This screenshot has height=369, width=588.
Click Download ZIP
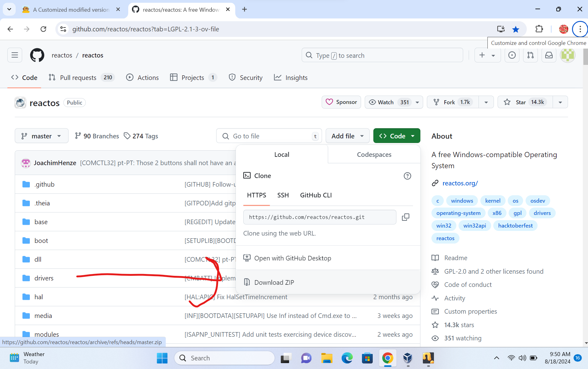click(x=328, y=282)
